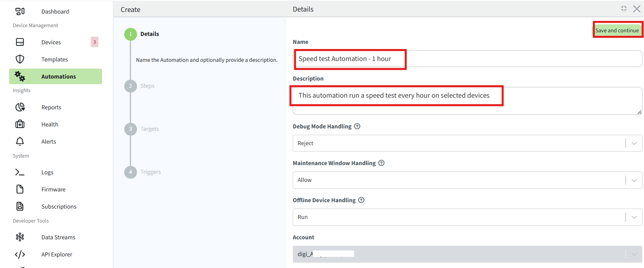Click the Templates shield icon
The image size is (644, 268).
20,59
